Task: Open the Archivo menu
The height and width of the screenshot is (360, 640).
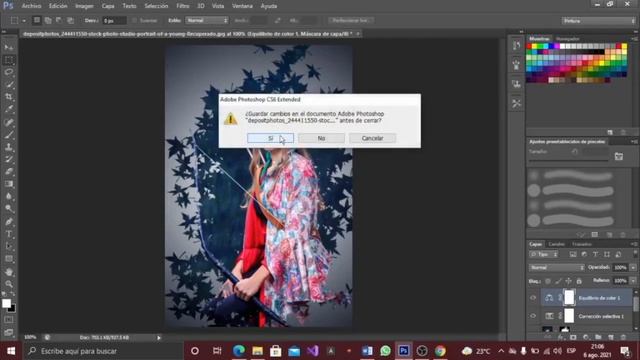Action: (x=31, y=6)
